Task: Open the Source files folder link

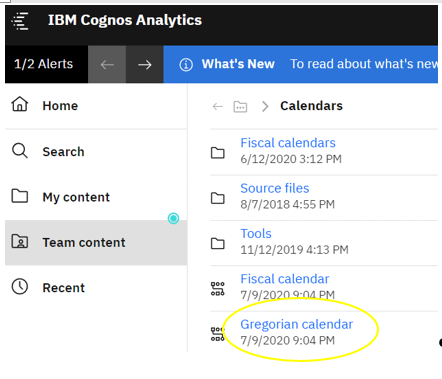Action: click(x=275, y=188)
